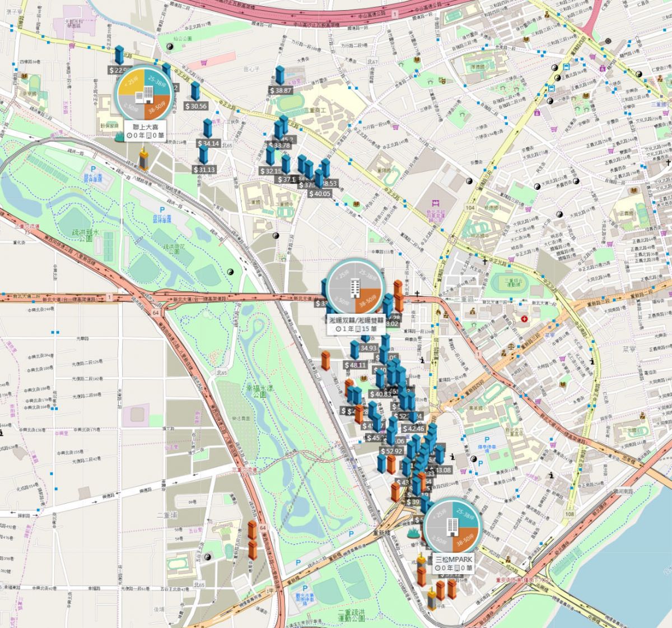Click the $31.13 price label
The width and height of the screenshot is (672, 628).
pyautogui.click(x=204, y=170)
